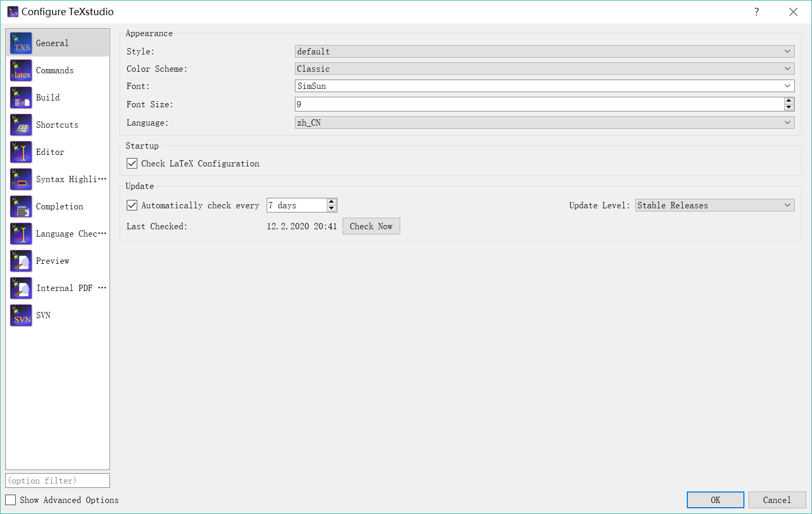812x514 pixels.
Task: Click the Font Size value field
Action: pos(539,104)
